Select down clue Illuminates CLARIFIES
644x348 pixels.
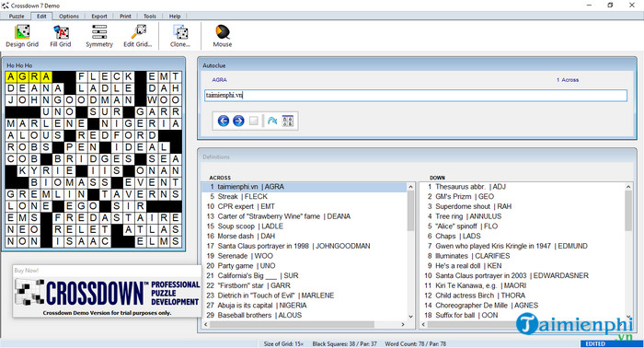pos(523,256)
